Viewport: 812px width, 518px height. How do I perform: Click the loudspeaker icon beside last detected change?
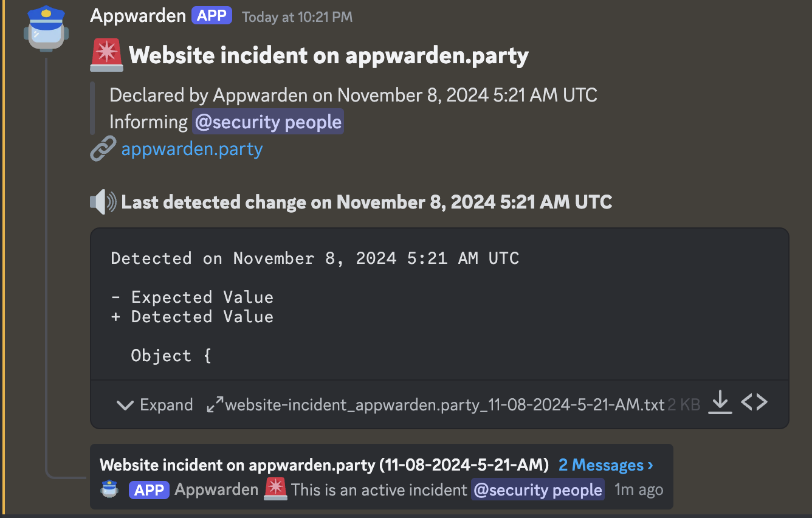103,201
